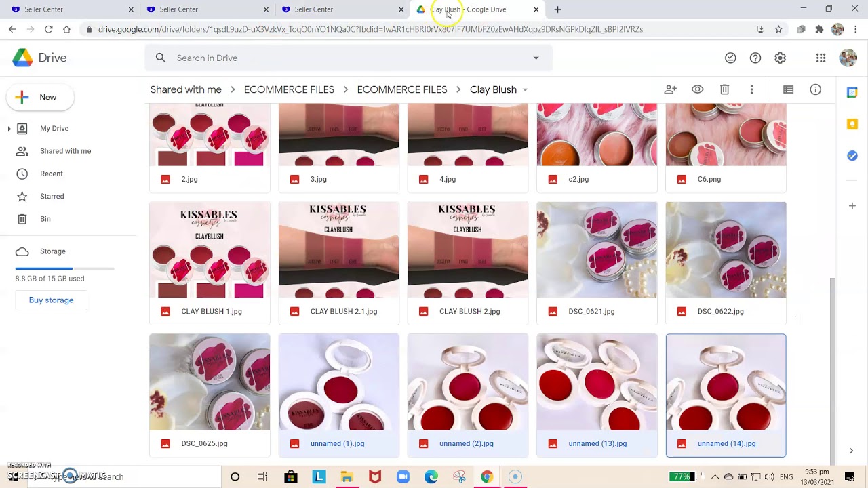Open Recent in sidebar

click(52, 174)
